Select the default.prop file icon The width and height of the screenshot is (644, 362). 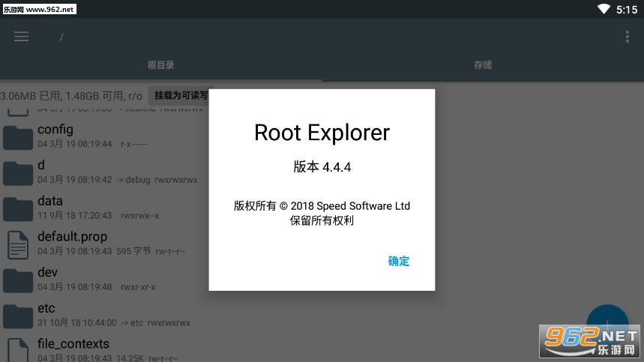[x=18, y=245]
